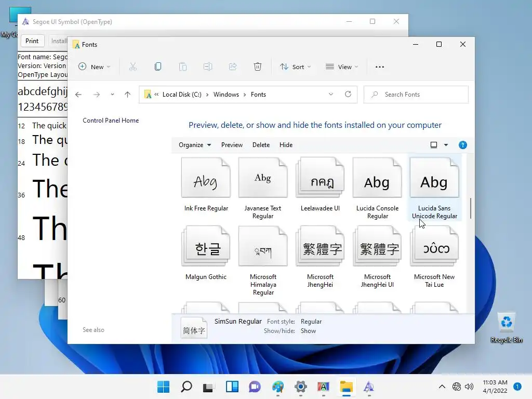532x399 pixels.
Task: Select Leelawadee UI font family
Action: pyautogui.click(x=320, y=185)
